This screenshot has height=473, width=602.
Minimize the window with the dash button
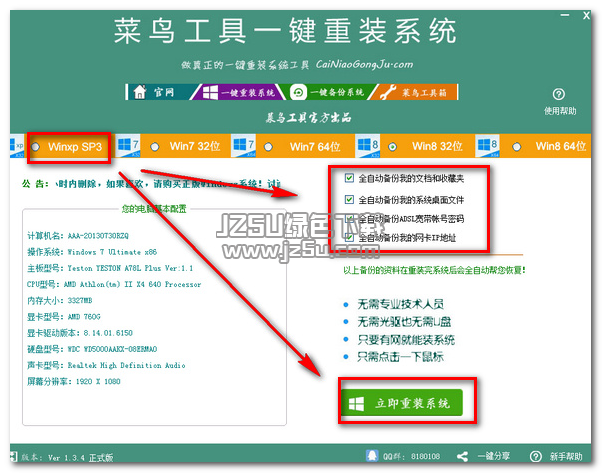pos(565,15)
